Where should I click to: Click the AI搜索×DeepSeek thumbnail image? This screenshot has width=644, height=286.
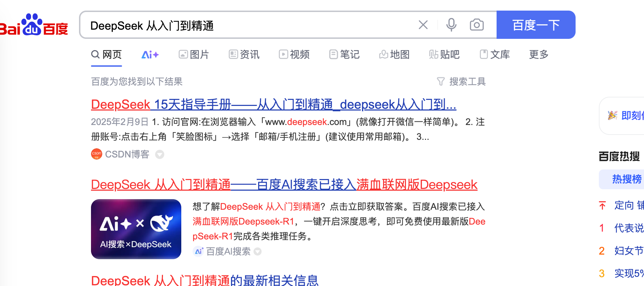136,229
